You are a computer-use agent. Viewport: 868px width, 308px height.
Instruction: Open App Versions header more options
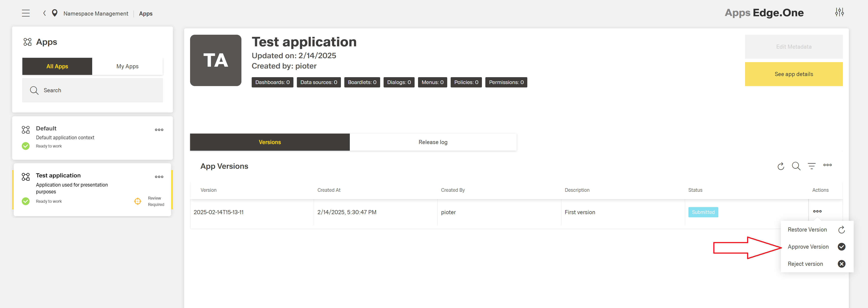coord(827,165)
